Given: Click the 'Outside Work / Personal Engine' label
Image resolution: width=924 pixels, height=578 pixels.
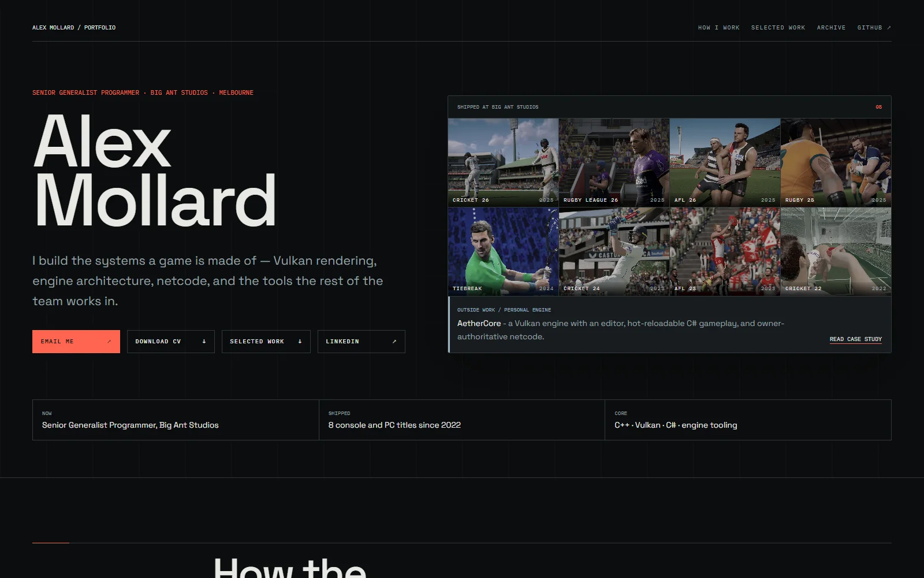Looking at the screenshot, I should [x=504, y=310].
